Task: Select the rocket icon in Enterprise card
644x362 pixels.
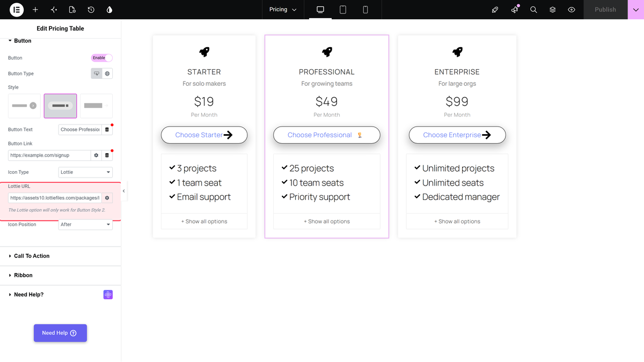Action: click(x=457, y=51)
